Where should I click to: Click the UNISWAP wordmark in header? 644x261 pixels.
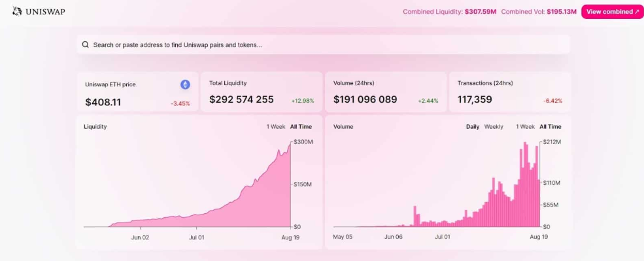[45, 12]
